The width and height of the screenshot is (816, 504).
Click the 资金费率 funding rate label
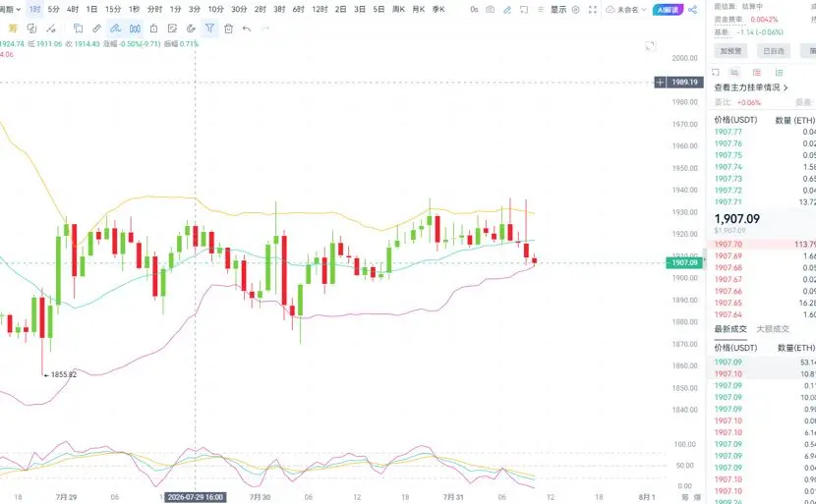(x=729, y=20)
